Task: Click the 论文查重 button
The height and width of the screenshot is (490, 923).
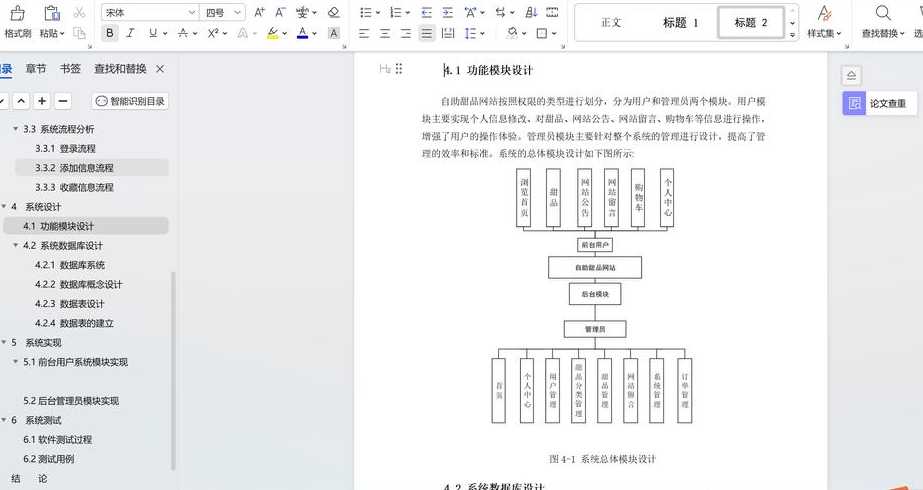Action: click(879, 104)
